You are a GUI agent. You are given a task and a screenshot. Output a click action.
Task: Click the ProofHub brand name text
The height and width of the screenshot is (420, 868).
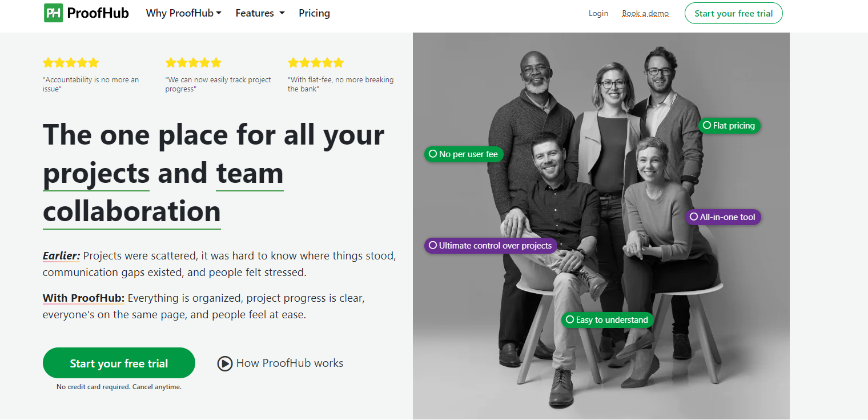tap(98, 13)
